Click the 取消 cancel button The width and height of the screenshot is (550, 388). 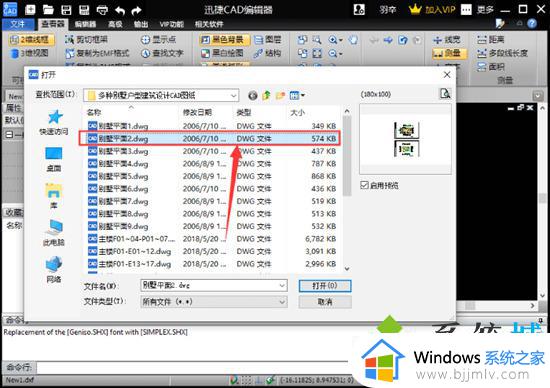click(325, 302)
